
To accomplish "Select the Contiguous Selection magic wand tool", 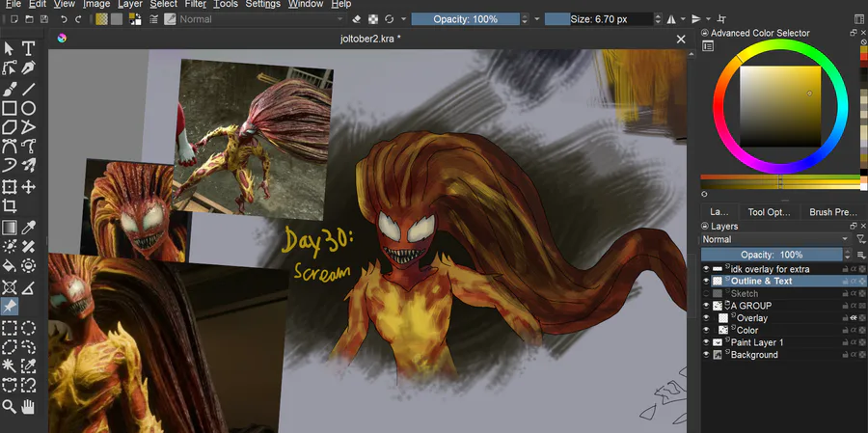I will [x=10, y=366].
